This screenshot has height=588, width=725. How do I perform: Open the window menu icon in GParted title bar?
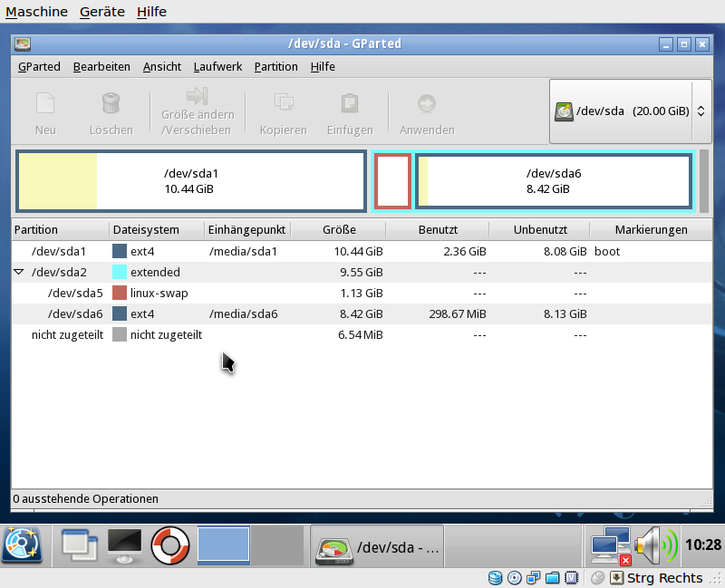point(24,43)
